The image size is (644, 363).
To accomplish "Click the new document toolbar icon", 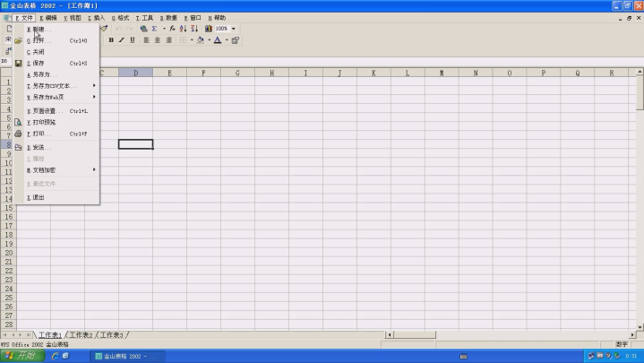I will 8,29.
